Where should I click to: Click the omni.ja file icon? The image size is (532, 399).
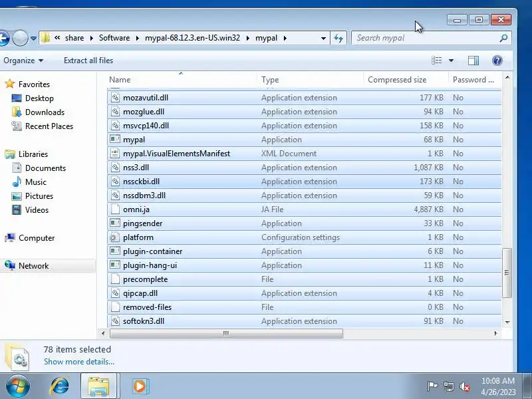tap(115, 209)
